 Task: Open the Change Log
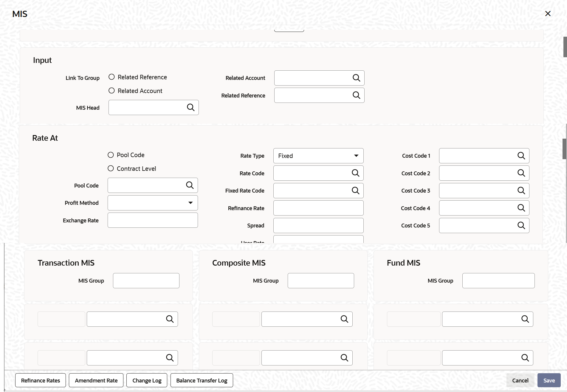pyautogui.click(x=147, y=380)
